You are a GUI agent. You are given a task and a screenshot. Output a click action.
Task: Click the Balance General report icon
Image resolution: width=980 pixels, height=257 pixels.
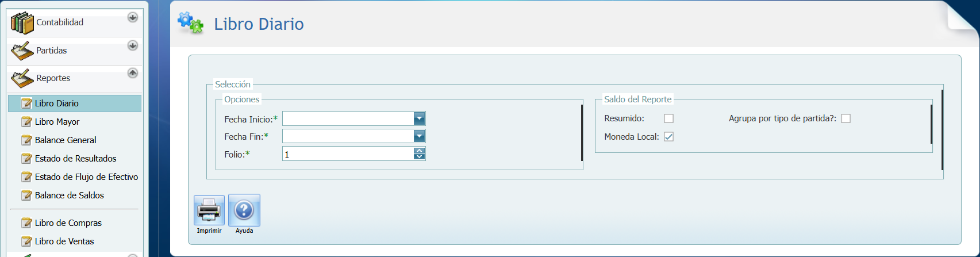pyautogui.click(x=26, y=140)
